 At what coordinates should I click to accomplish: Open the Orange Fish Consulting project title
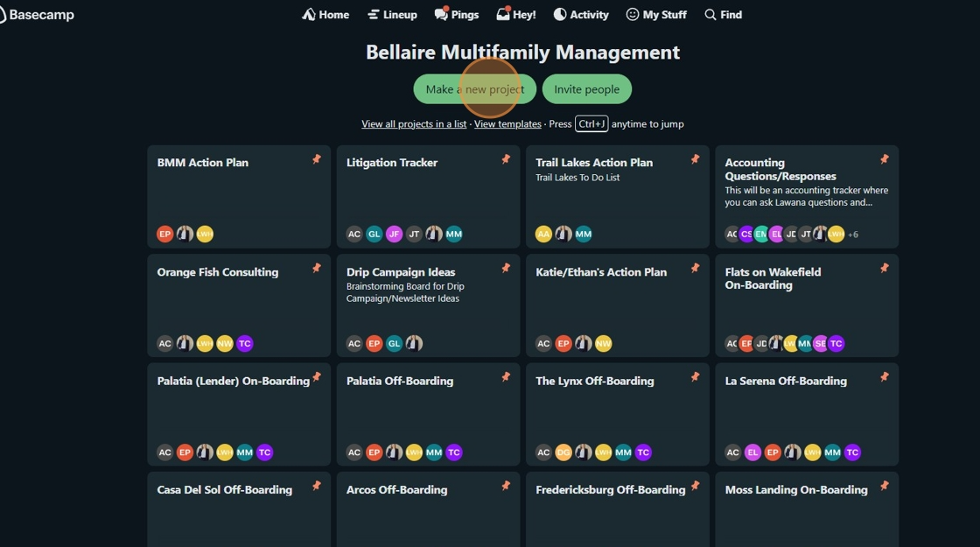(218, 272)
